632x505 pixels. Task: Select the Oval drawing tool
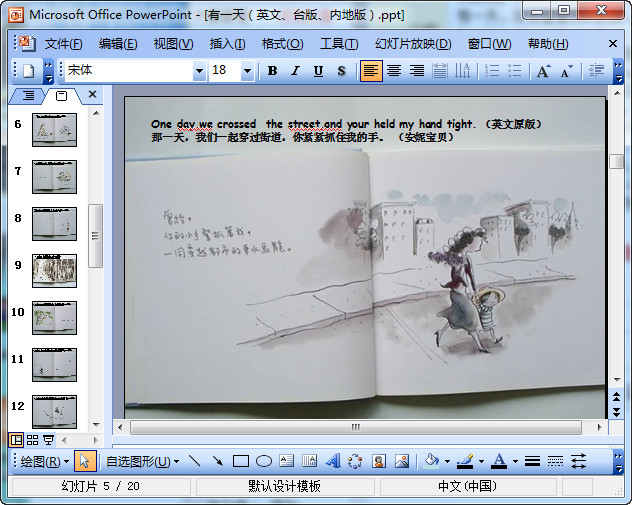(264, 461)
